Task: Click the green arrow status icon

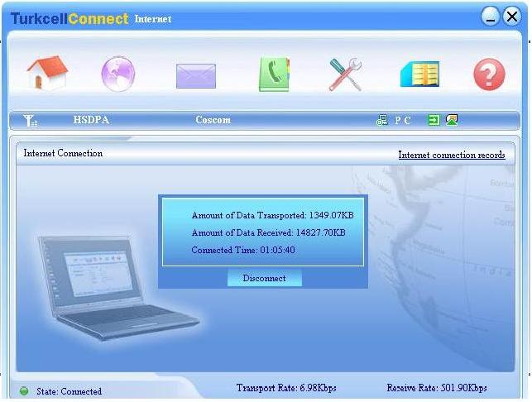Action: 434,120
